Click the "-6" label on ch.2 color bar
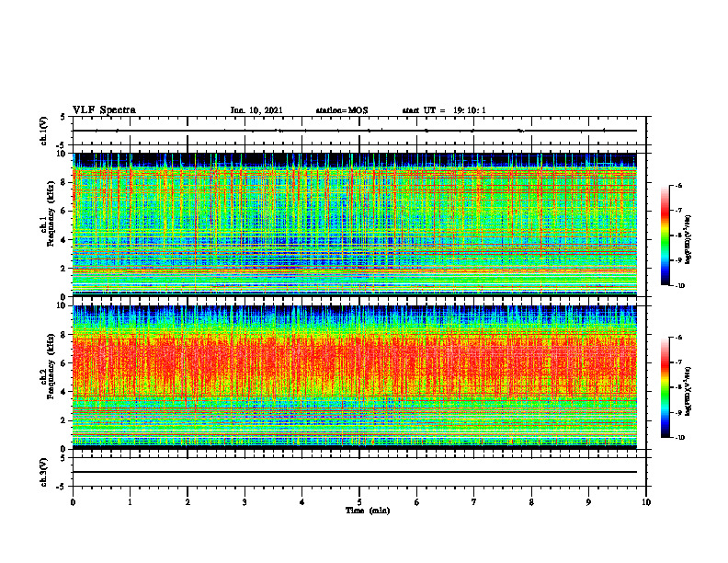Image resolution: width=728 pixels, height=563 pixels. point(679,338)
